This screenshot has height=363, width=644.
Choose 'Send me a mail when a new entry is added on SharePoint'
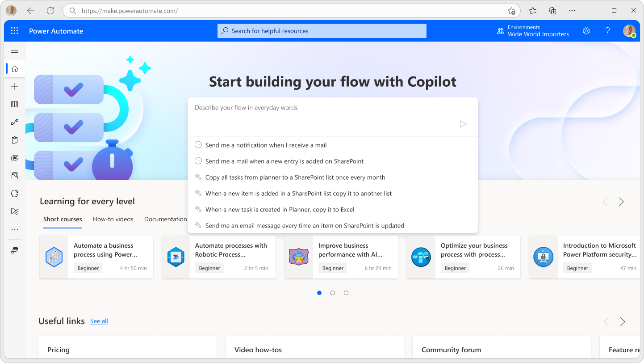click(333, 161)
